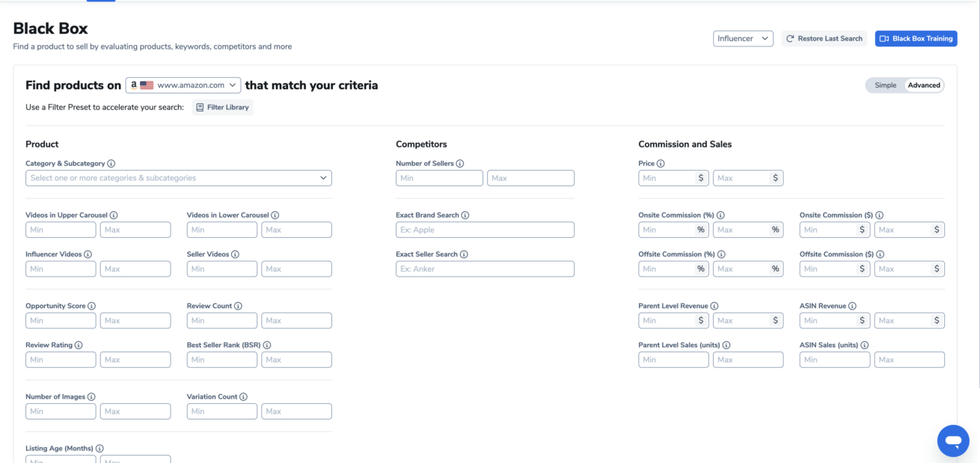Click ASIN Sales (units) Min field
The height and width of the screenshot is (463, 980).
(835, 360)
